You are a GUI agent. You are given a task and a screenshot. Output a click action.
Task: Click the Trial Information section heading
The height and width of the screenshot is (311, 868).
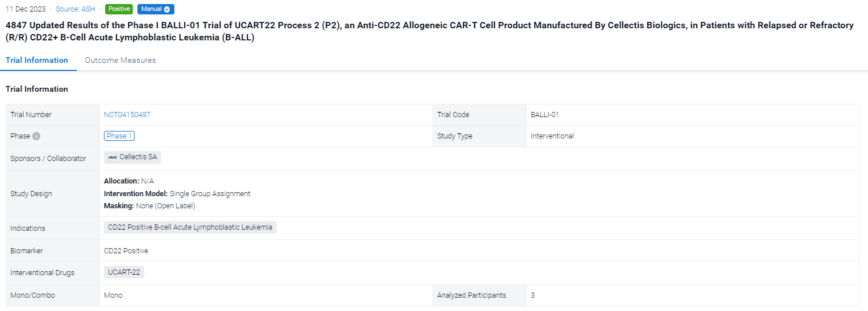[37, 89]
